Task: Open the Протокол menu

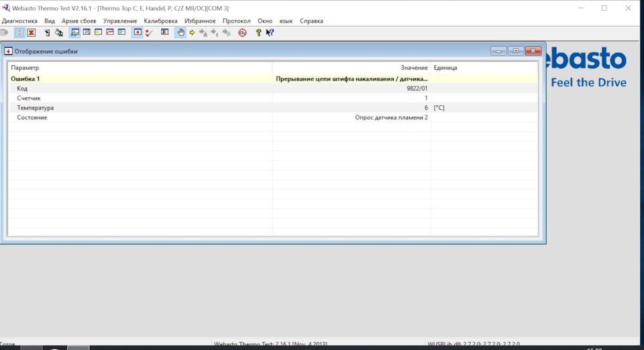Action: click(236, 21)
